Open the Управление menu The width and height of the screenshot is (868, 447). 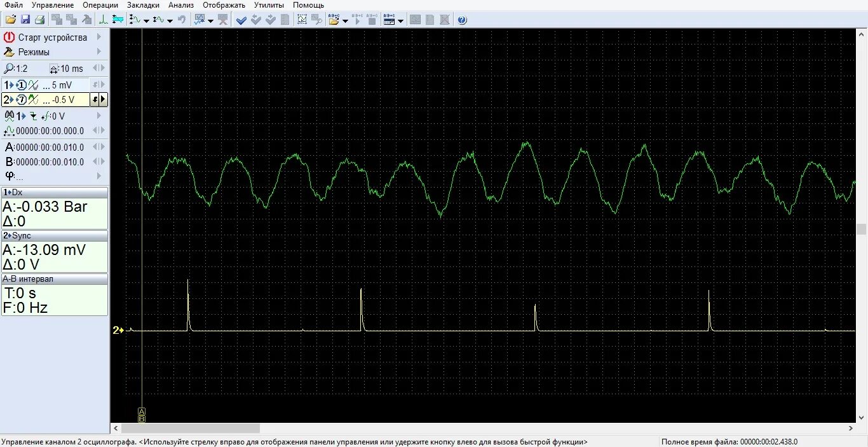[53, 5]
